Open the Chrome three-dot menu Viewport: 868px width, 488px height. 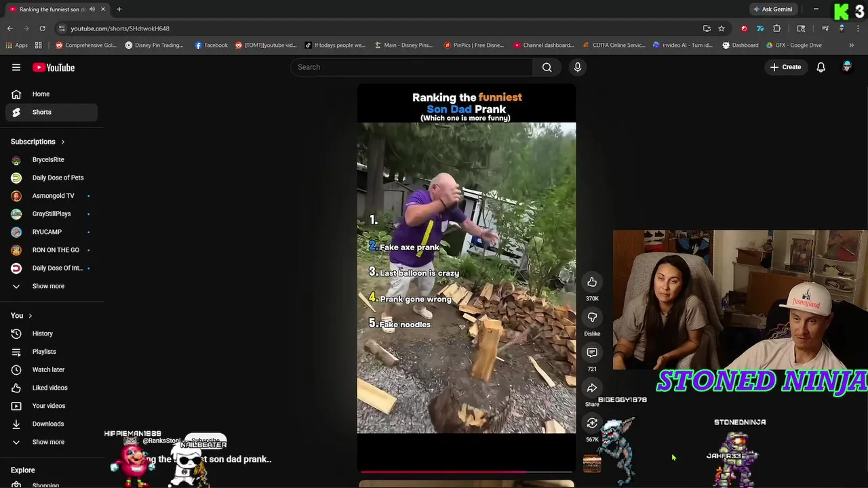(857, 28)
